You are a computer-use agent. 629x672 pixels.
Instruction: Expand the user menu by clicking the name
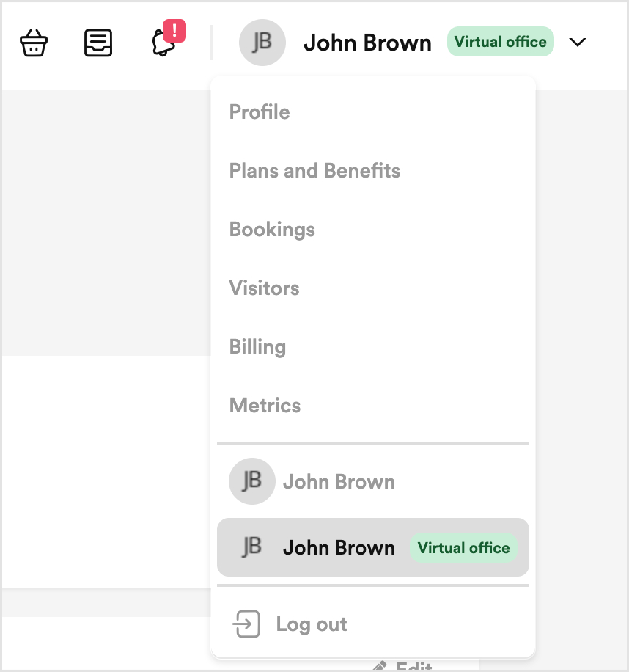pos(367,43)
